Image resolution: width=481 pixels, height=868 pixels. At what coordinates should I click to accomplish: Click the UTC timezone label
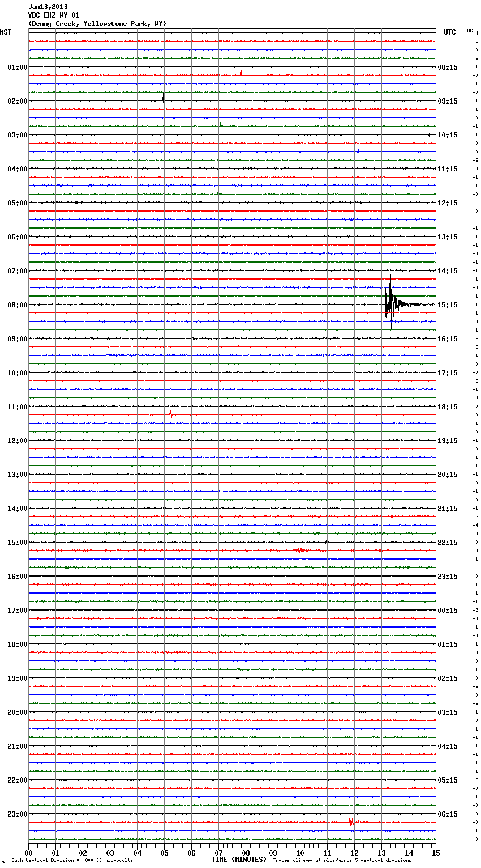pyautogui.click(x=449, y=32)
